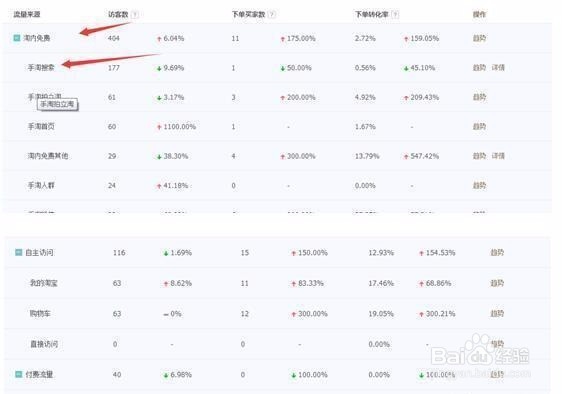Open 趋势 for the 手淘人群 row

coord(479,185)
